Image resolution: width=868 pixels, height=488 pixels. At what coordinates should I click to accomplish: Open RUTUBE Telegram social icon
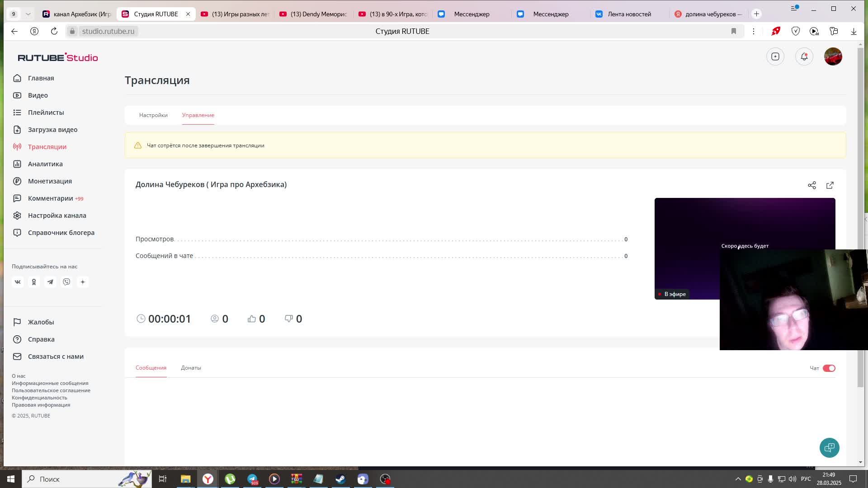50,282
